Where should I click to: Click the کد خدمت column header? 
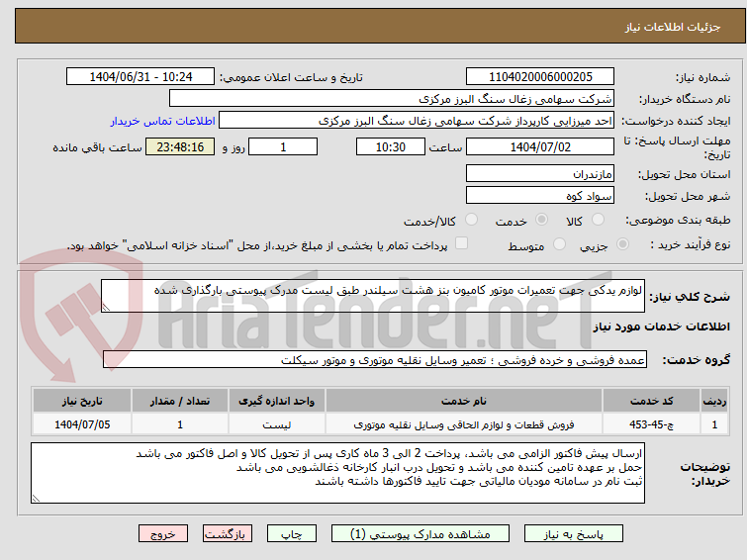pos(651,401)
